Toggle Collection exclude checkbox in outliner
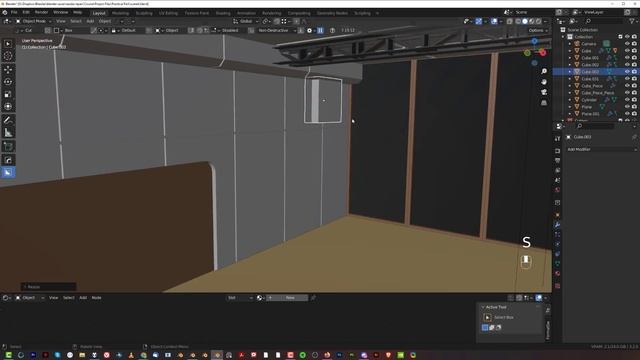The width and height of the screenshot is (640, 360). (620, 37)
